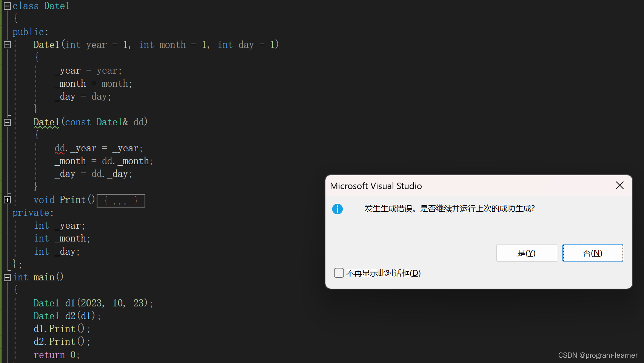Click the line 'Date1 d2(d1);'
The height and width of the screenshot is (363, 644).
tap(67, 316)
